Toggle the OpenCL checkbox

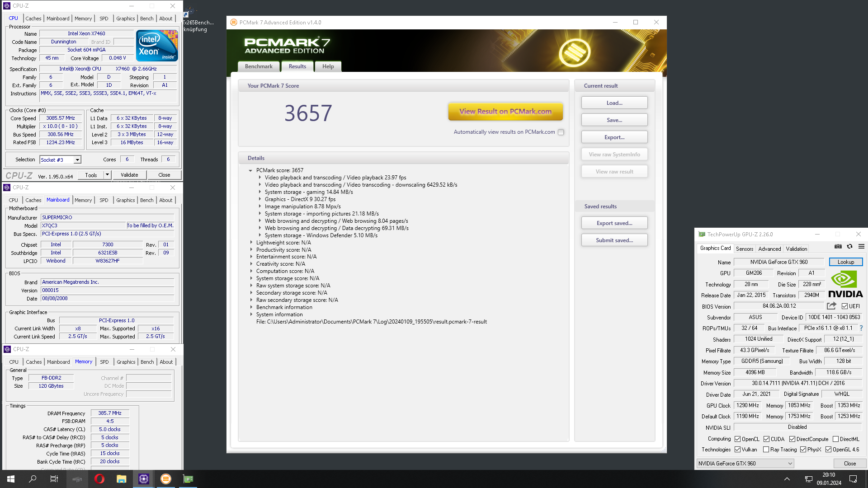(738, 439)
